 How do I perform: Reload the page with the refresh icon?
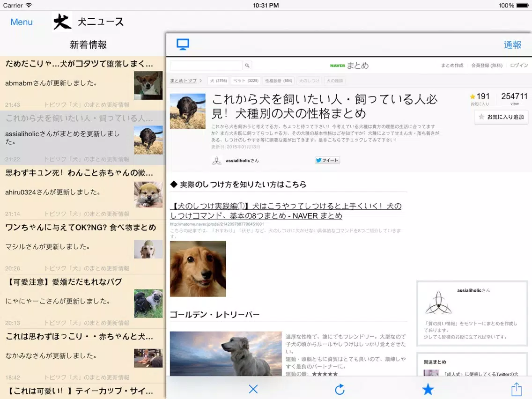pos(340,389)
